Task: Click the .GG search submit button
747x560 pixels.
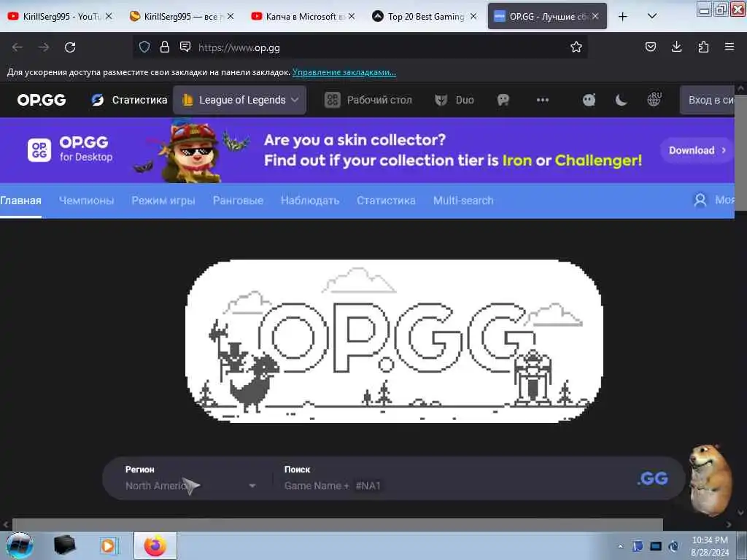Action: pos(653,478)
